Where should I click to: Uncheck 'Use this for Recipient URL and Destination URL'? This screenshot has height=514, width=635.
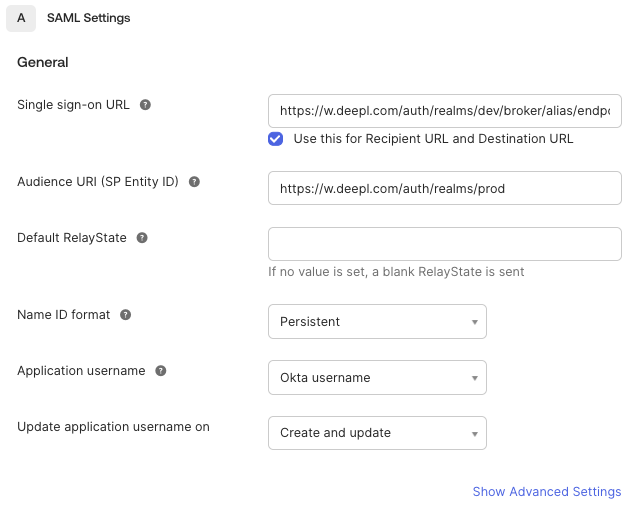point(275,139)
